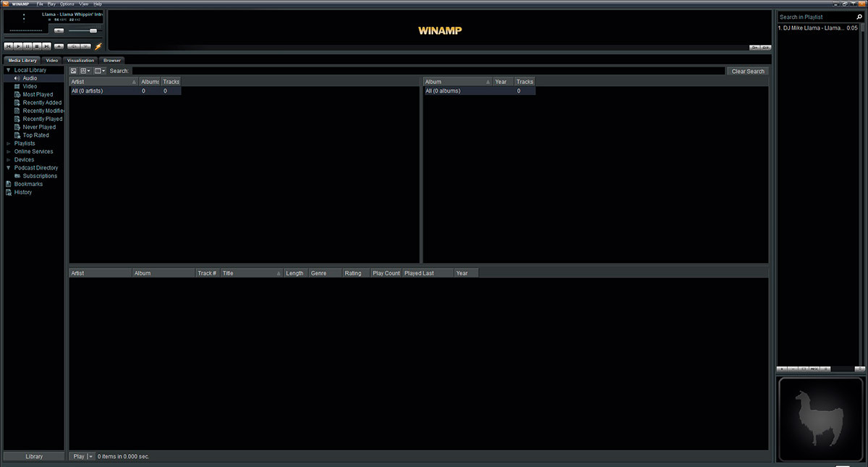Click the Play button in the player controls
Image resolution: width=868 pixels, height=467 pixels.
pos(18,46)
